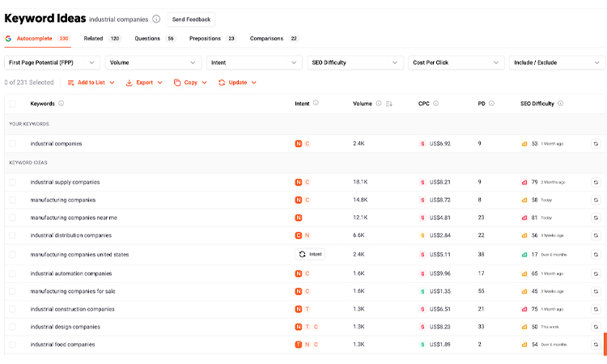Open the 'industrial supply companies' keyword link
This screenshot has height=364, width=607.
[x=65, y=182]
